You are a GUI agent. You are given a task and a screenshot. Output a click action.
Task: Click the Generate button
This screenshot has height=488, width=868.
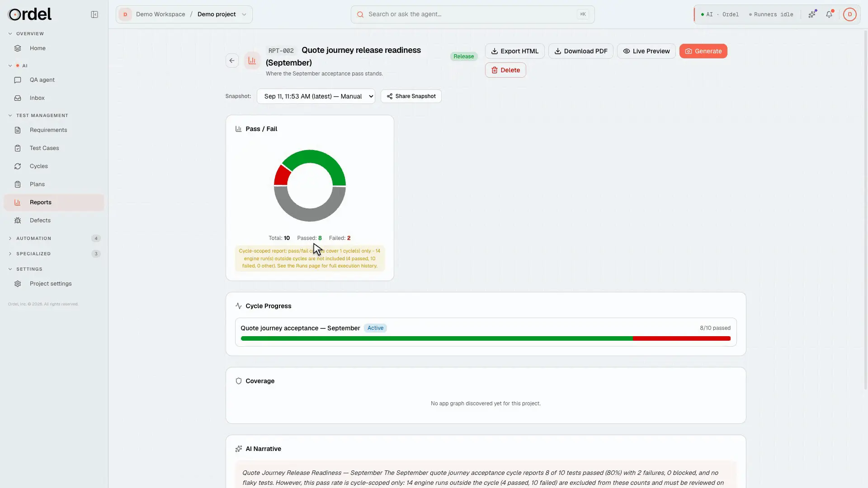(703, 51)
